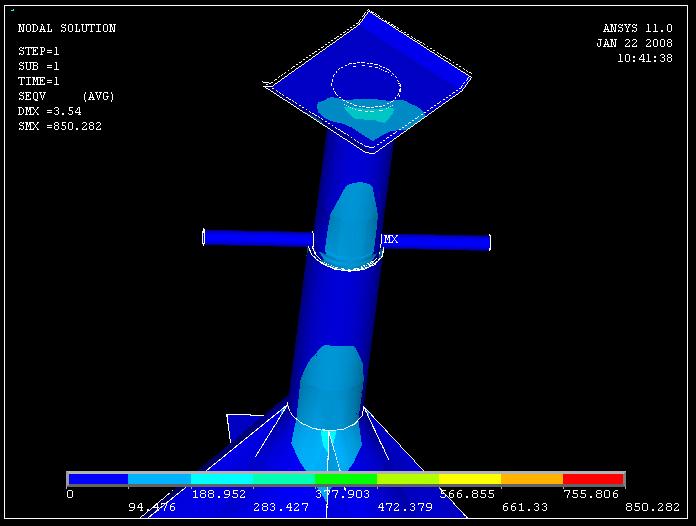Pick the light blue legend band
The width and height of the screenshot is (696, 526).
pyautogui.click(x=160, y=479)
